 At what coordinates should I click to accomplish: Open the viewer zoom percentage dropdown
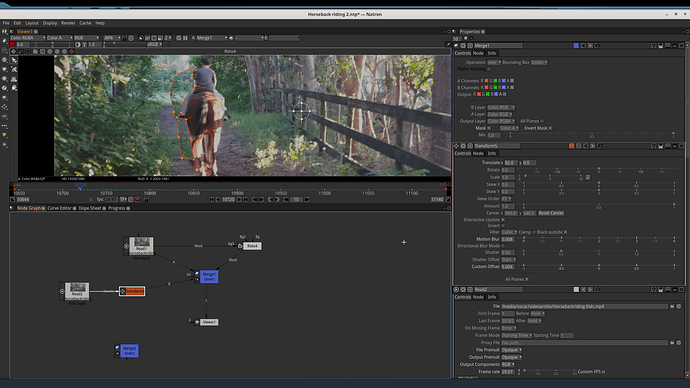pos(112,38)
